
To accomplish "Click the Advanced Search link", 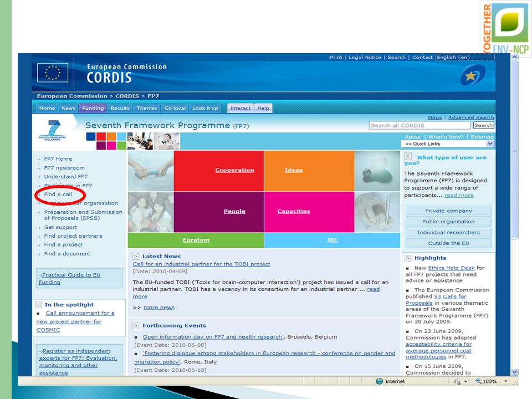I will [471, 117].
